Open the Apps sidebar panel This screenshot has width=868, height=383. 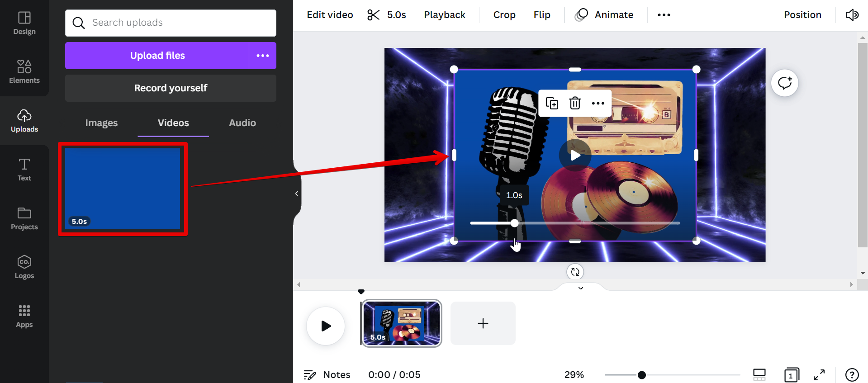coord(24,316)
